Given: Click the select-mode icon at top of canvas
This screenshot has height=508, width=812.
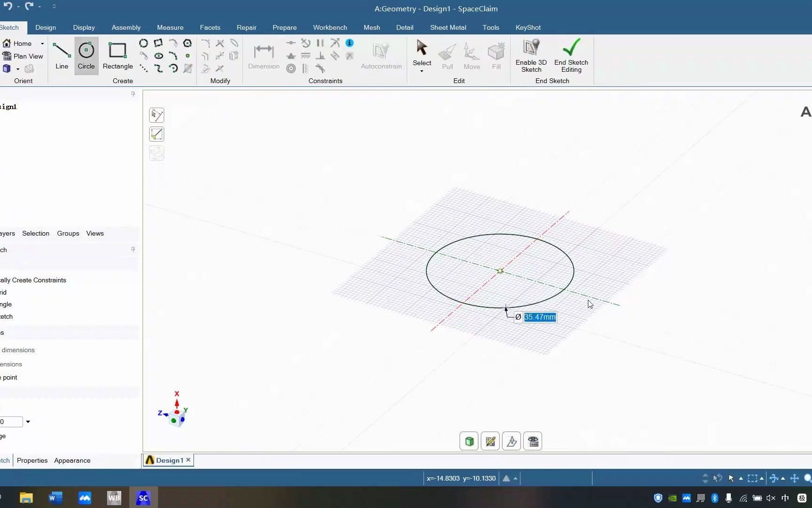Looking at the screenshot, I should 157,115.
